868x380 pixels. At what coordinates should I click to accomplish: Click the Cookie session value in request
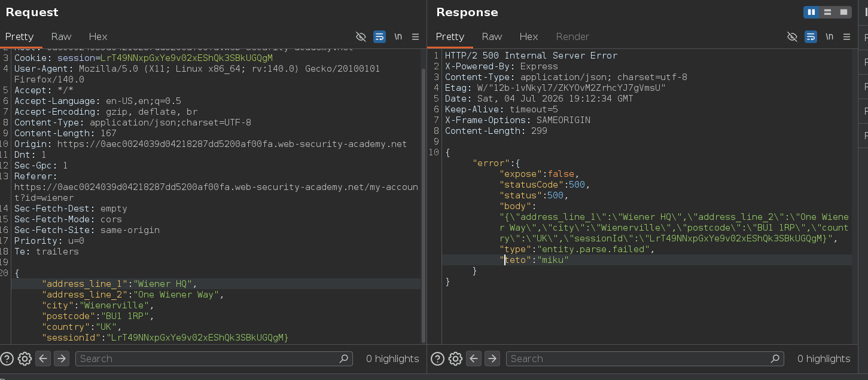click(x=187, y=58)
